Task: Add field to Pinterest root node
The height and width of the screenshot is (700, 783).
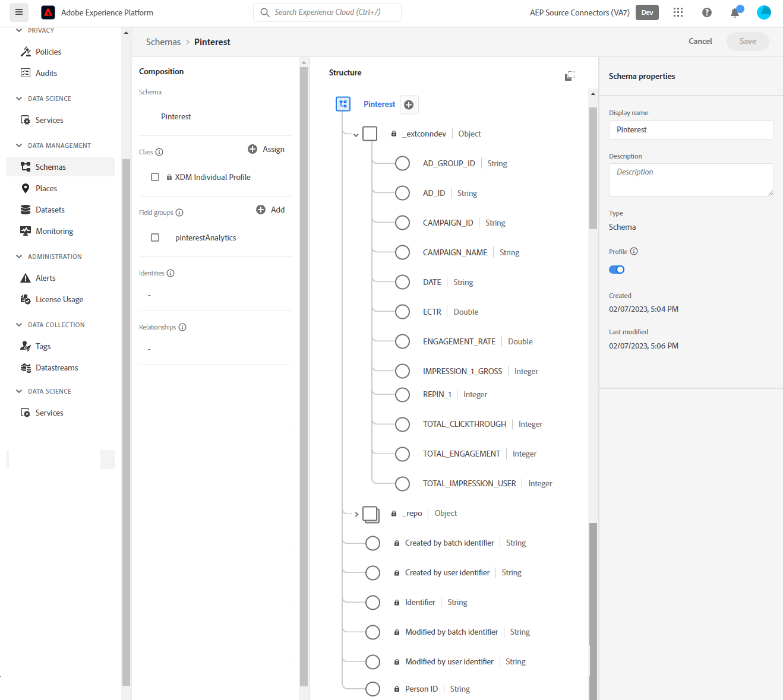Action: pyautogui.click(x=409, y=104)
